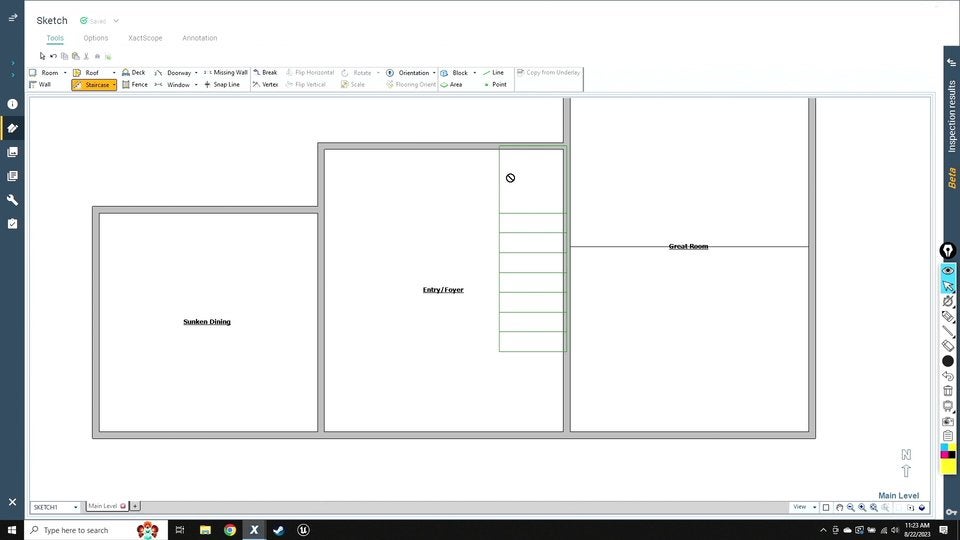Open the XactScope tab

tap(145, 38)
